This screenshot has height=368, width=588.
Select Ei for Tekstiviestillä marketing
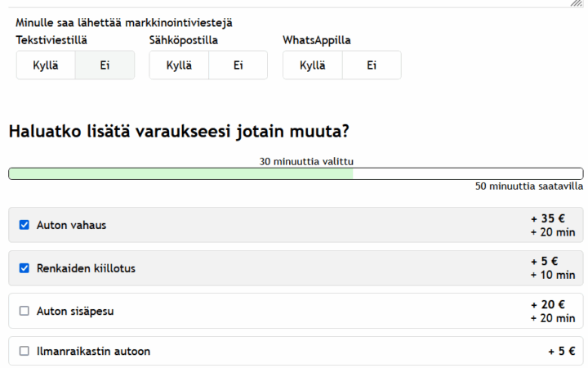105,65
